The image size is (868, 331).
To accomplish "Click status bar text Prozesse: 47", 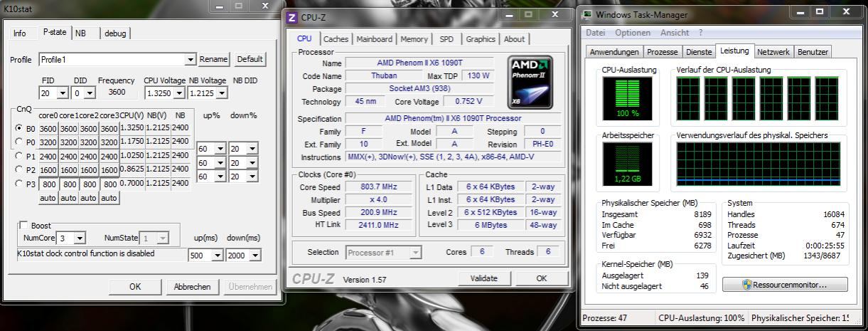I will click(606, 318).
